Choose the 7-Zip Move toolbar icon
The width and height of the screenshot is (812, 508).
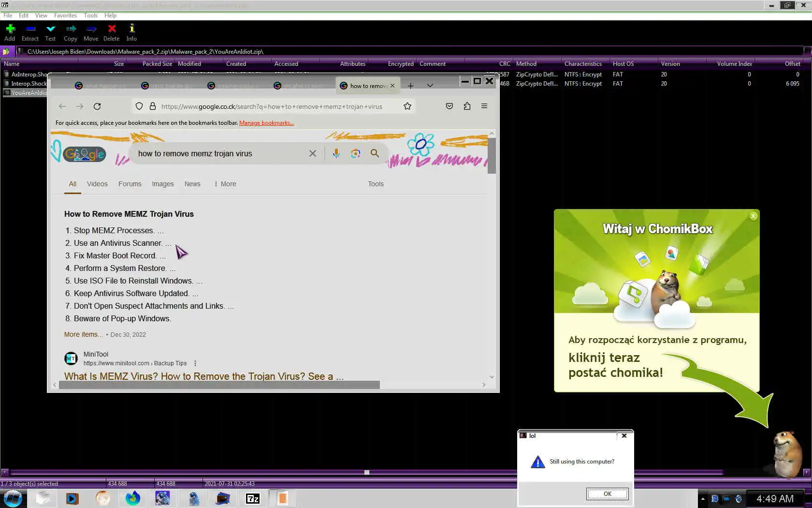[91, 32]
